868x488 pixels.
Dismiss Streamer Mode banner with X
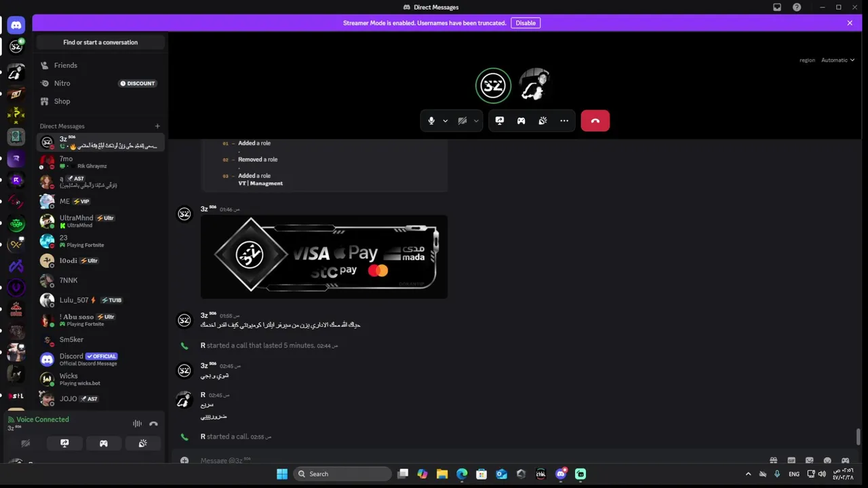tap(850, 23)
